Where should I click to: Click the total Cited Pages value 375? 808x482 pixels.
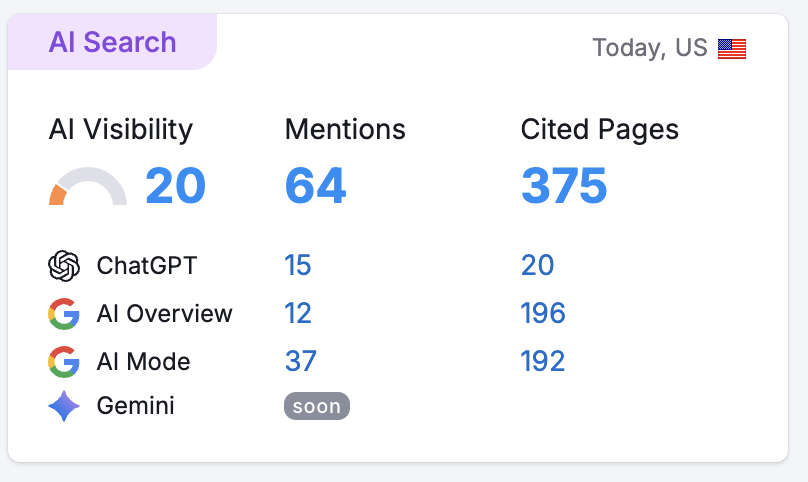point(564,186)
